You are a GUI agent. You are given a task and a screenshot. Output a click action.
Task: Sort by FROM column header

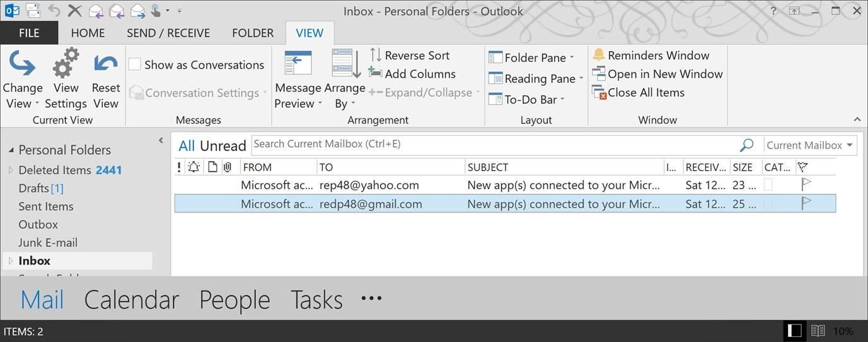coord(278,167)
